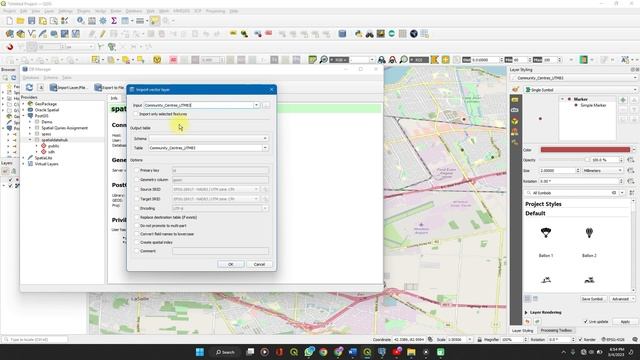
Task: Save the project with the floppy disk icon
Action: 31,20
